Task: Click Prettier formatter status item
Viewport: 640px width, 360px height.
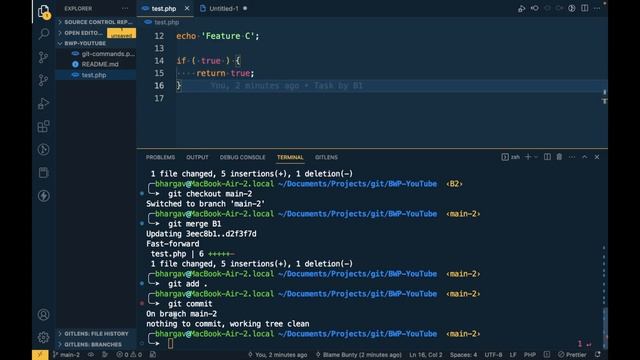Action: [572, 355]
